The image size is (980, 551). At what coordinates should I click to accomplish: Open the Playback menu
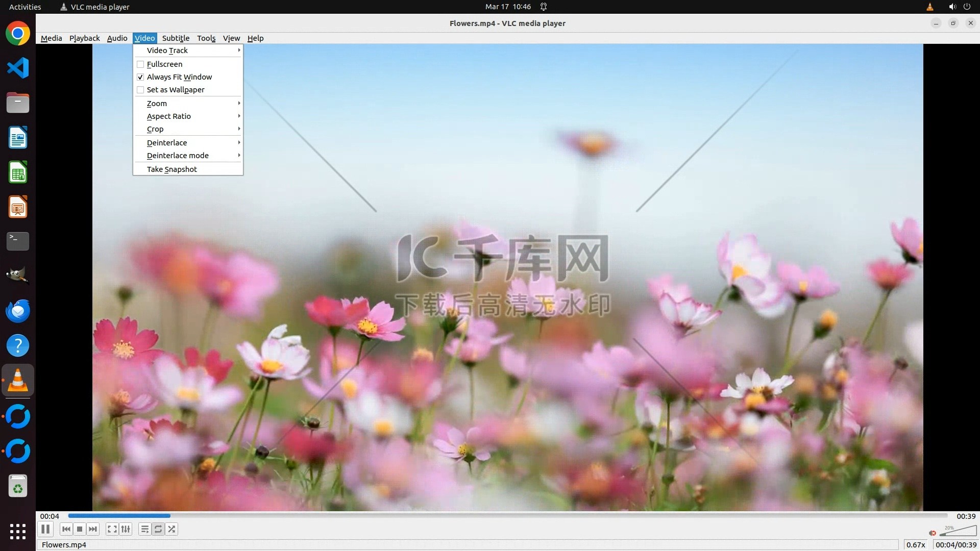click(x=84, y=38)
